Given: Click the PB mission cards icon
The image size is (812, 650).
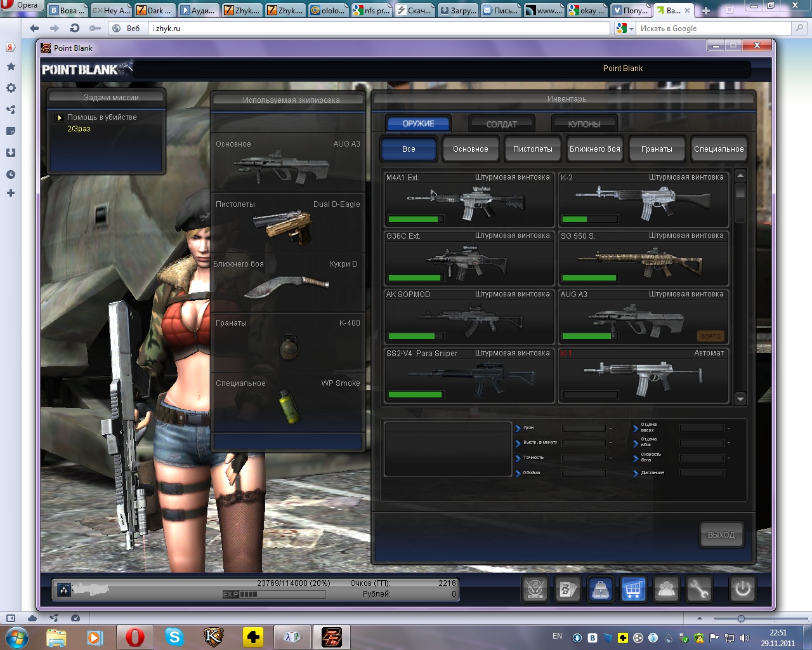Looking at the screenshot, I should tap(567, 590).
